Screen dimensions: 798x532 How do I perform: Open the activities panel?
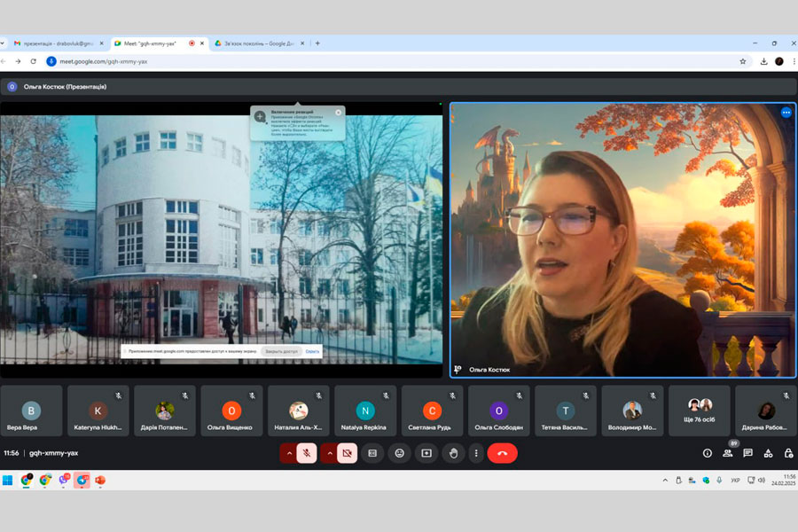pos(768,453)
